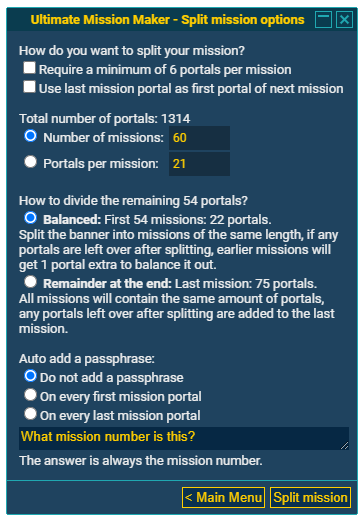Select passphrase on every last mission portal
Image resolution: width=363 pixels, height=522 pixels.
tap(31, 414)
